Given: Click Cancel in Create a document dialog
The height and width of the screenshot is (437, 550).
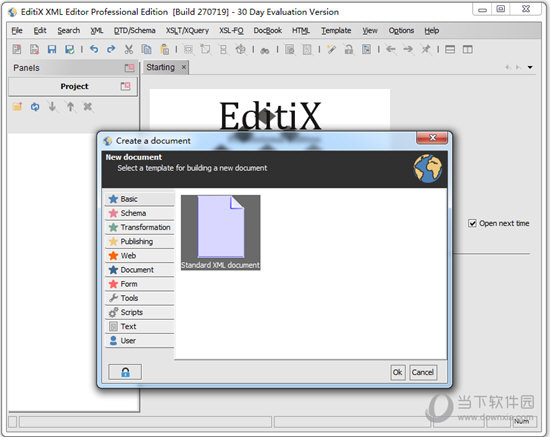Looking at the screenshot, I should pyautogui.click(x=423, y=372).
